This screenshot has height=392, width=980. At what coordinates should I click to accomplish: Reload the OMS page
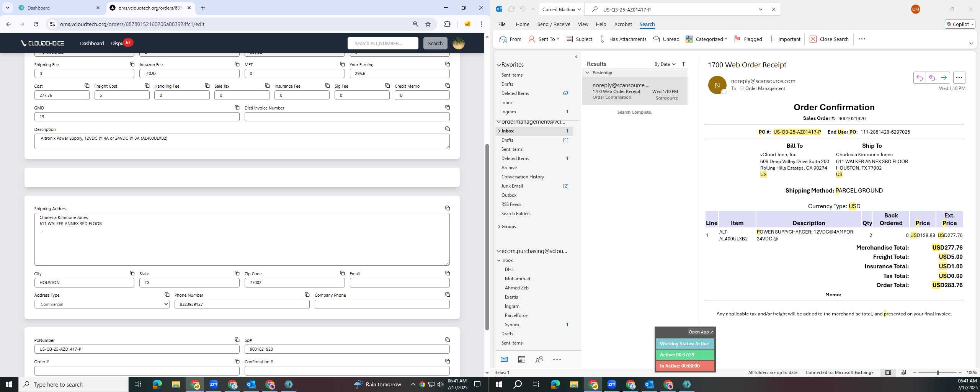pos(36,24)
